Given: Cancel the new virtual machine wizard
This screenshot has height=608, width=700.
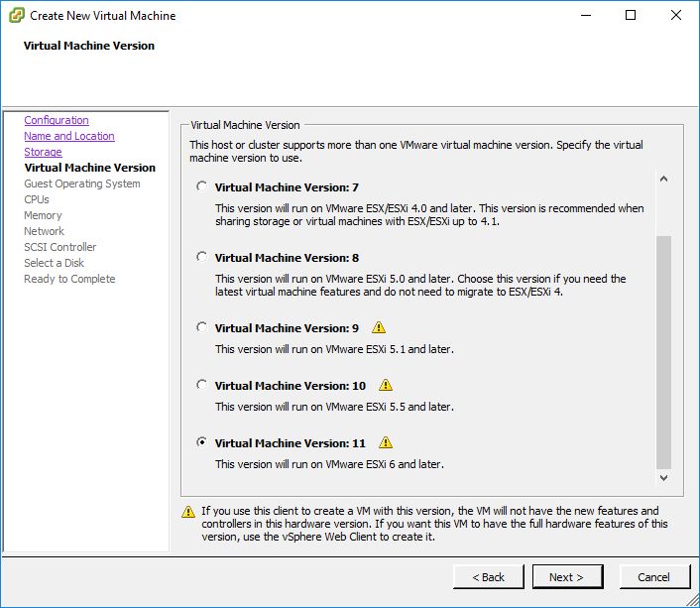Looking at the screenshot, I should point(654,576).
